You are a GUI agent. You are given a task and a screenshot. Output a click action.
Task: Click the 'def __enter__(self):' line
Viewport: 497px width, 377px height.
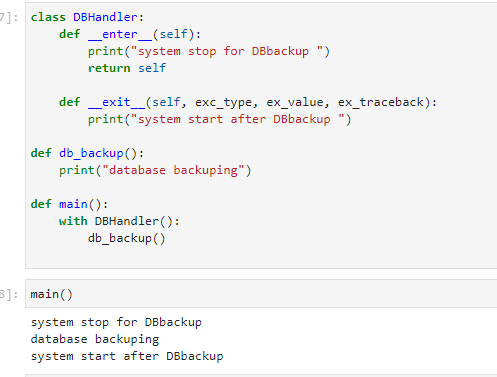130,34
